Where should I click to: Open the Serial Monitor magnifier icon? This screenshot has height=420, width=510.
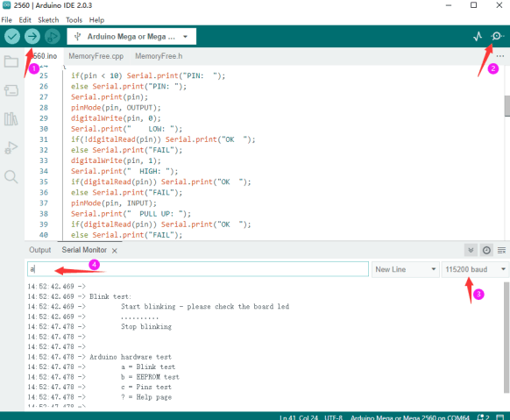click(498, 36)
